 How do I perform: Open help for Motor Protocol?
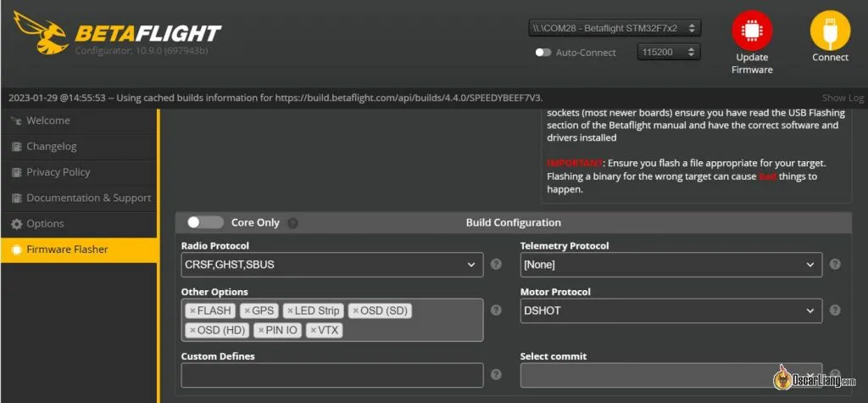pyautogui.click(x=835, y=311)
